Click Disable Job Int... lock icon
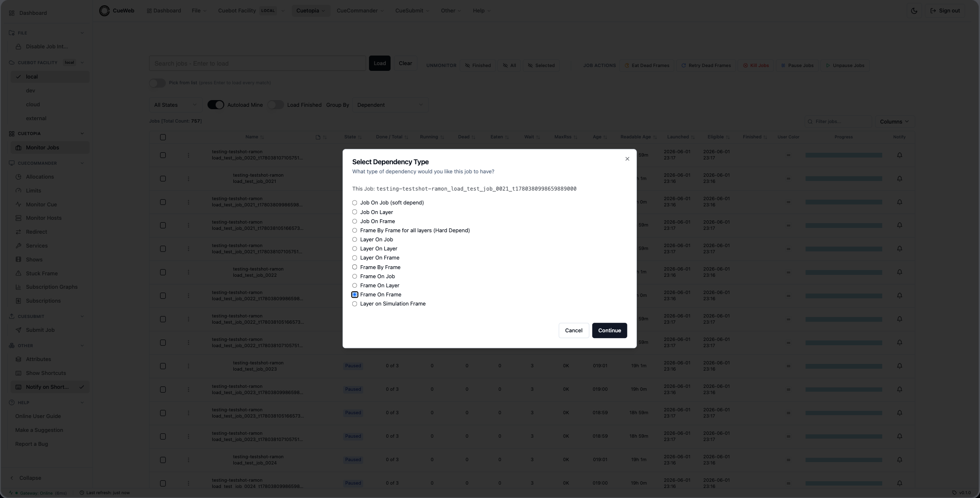 [18, 47]
